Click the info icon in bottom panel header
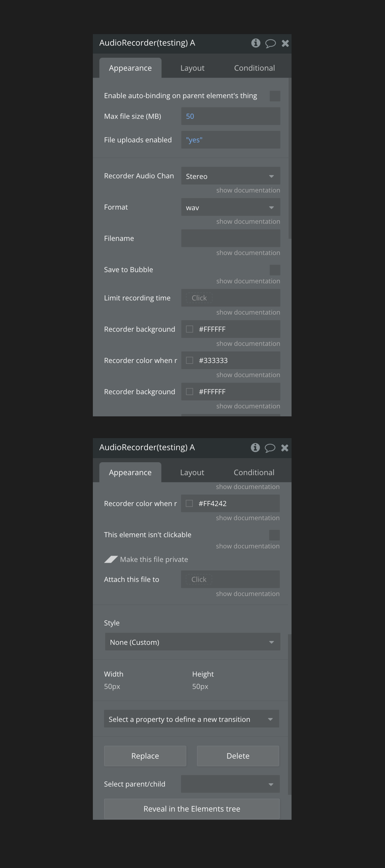The height and width of the screenshot is (868, 385). (x=255, y=448)
